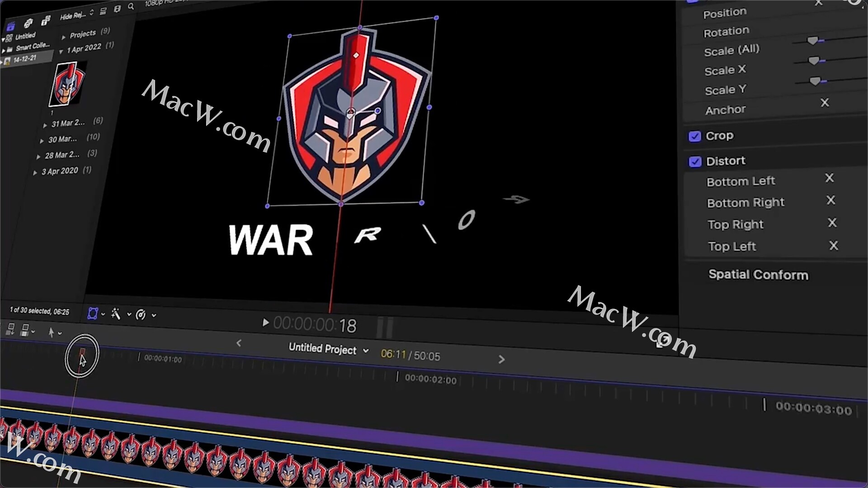
Task: Click the append clip edit icon
Action: click(25, 330)
